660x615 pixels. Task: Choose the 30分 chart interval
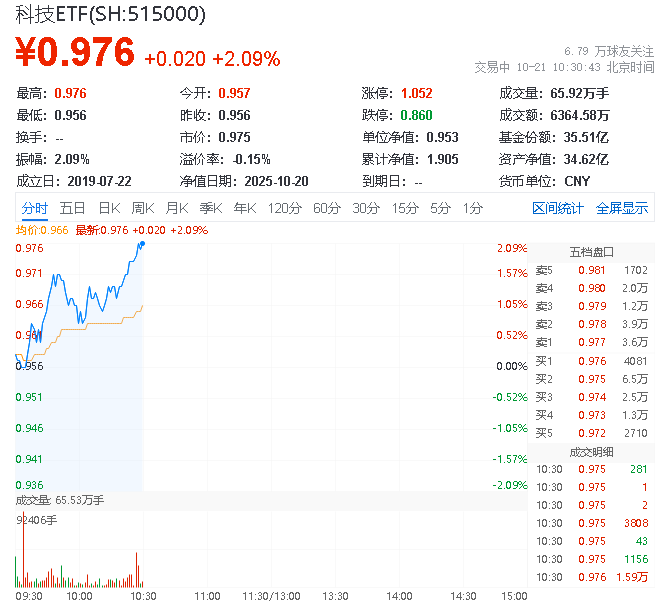(x=366, y=208)
